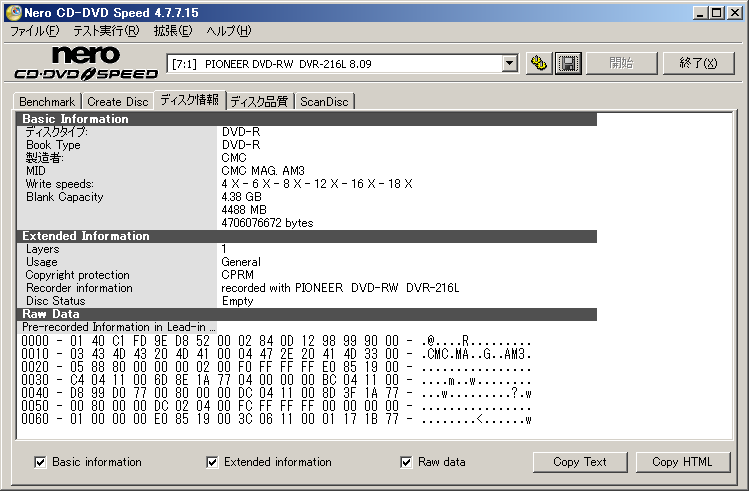This screenshot has height=491, width=749.
Task: Click the hex row starting 0010
Action: point(276,354)
